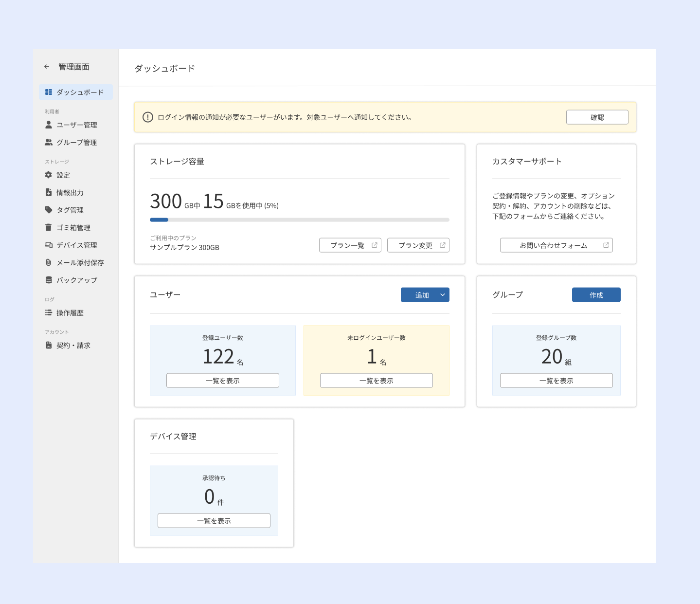The height and width of the screenshot is (604, 700).
Task: Open the ダッシュボード menu item
Action: click(x=76, y=92)
